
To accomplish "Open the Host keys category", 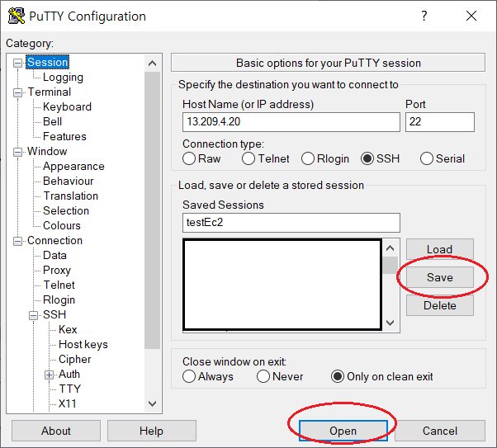I will pos(83,344).
